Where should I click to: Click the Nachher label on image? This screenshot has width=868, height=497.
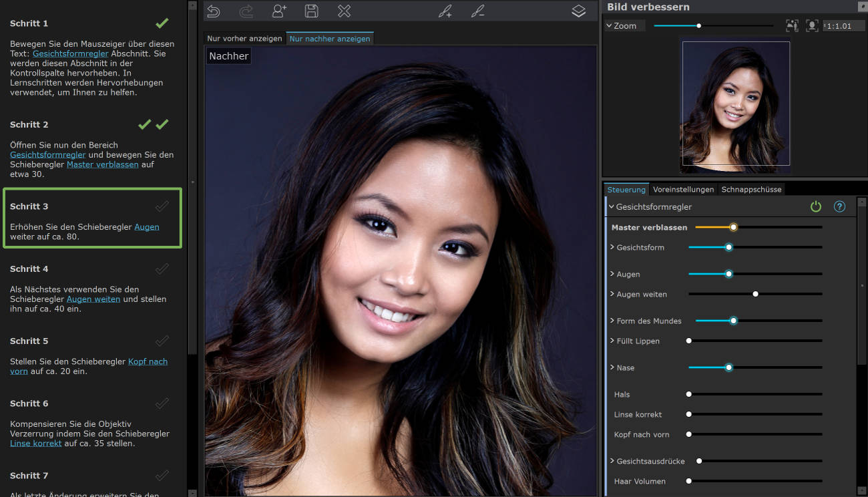coord(228,56)
